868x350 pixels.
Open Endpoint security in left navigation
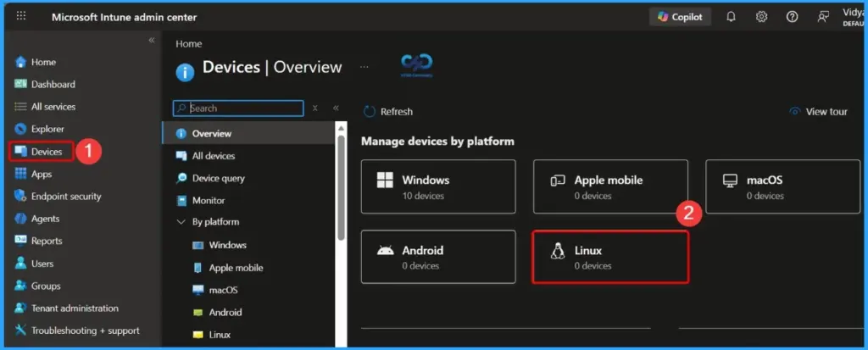pyautogui.click(x=58, y=196)
